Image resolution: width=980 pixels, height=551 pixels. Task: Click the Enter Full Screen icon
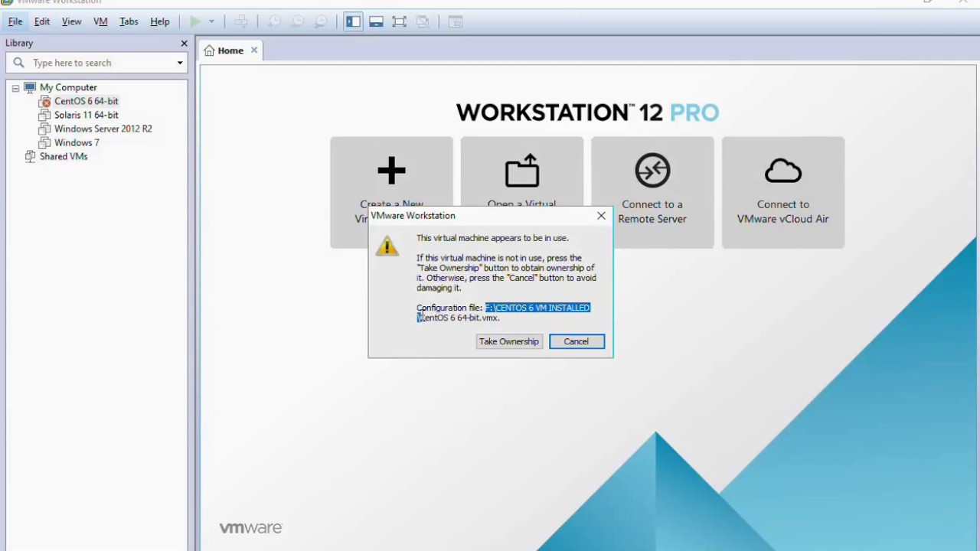click(399, 21)
